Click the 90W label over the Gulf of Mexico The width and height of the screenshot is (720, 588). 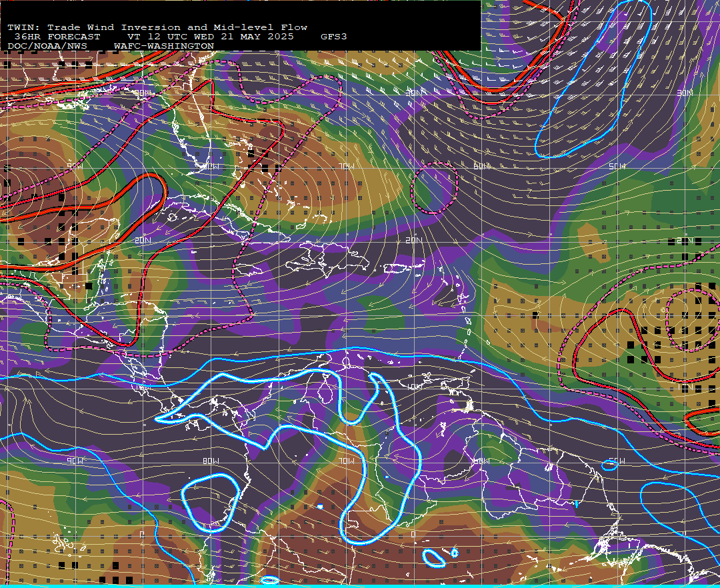(75, 166)
